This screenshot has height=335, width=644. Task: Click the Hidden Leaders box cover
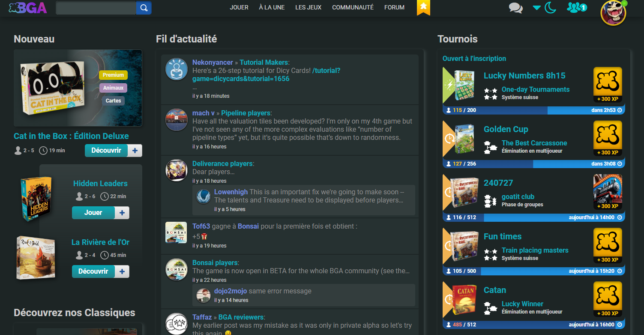pyautogui.click(x=36, y=199)
